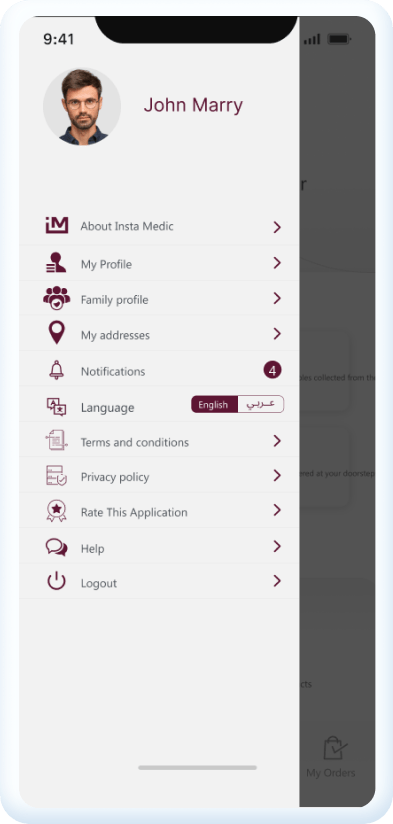Expand About Insta Medic chevron arrow
The image size is (393, 824).
277,227
